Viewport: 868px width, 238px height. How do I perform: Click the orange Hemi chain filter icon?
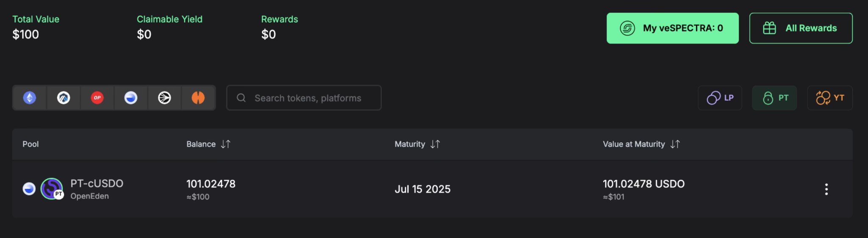[198, 98]
